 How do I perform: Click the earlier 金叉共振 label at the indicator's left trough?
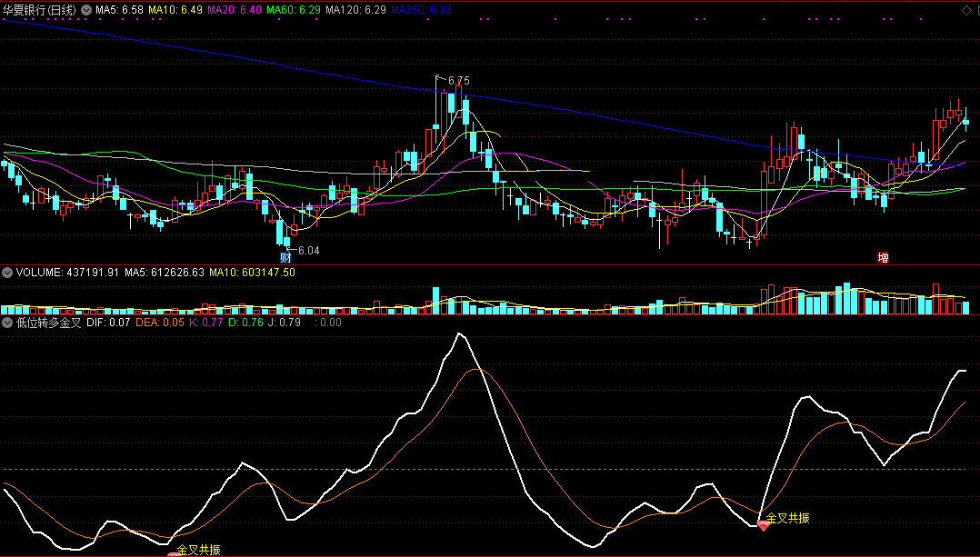(199, 550)
